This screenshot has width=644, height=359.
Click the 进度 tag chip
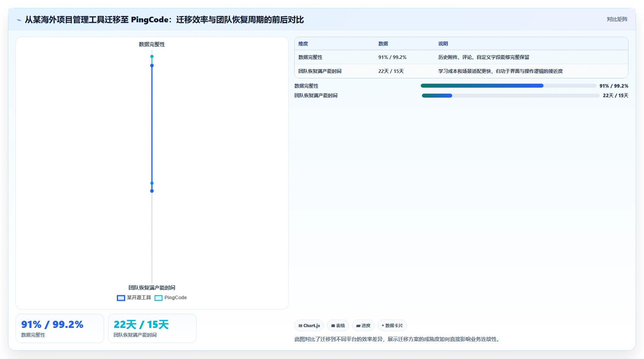[363, 326]
